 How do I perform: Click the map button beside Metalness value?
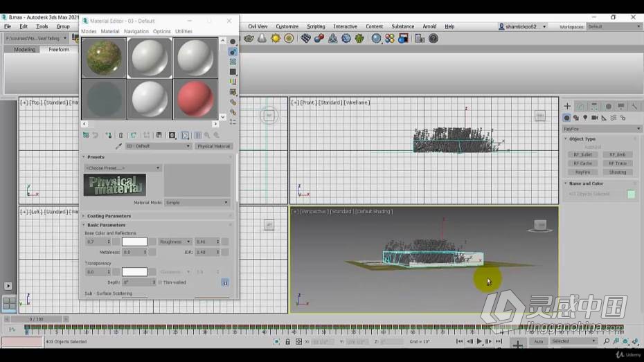point(152,252)
